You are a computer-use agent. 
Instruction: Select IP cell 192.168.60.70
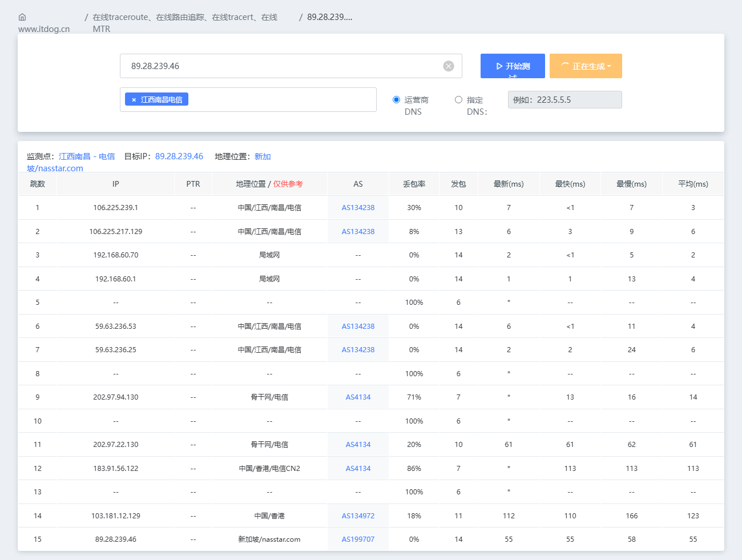(116, 255)
